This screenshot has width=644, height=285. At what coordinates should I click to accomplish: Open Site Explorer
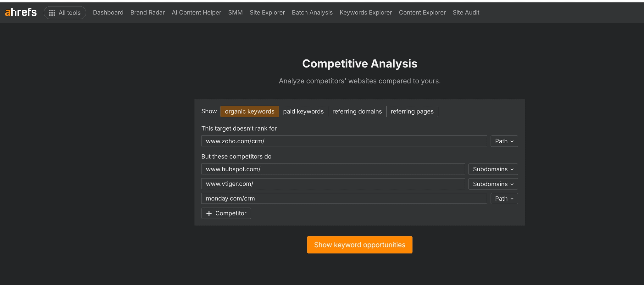(x=267, y=13)
